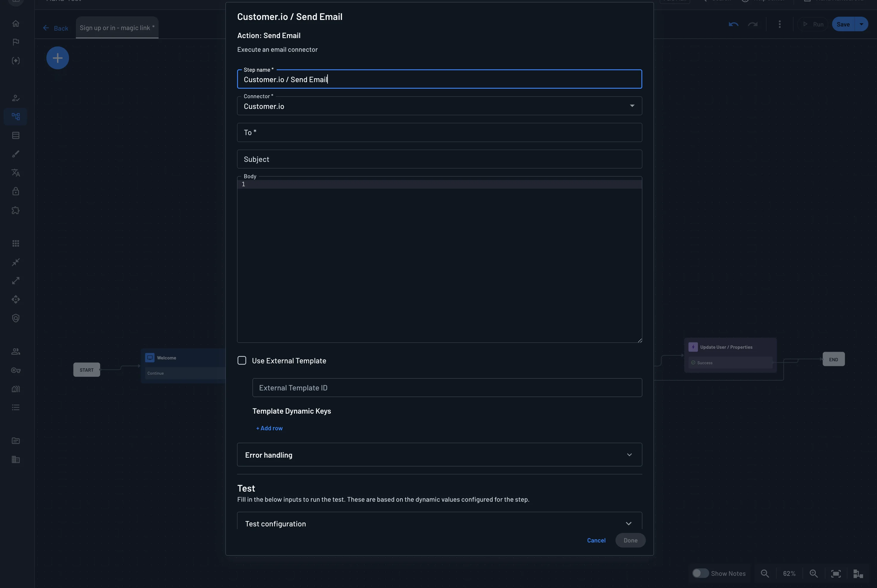Click the 62% zoom level value
Viewport: 877px width, 588px height.
[x=789, y=573]
